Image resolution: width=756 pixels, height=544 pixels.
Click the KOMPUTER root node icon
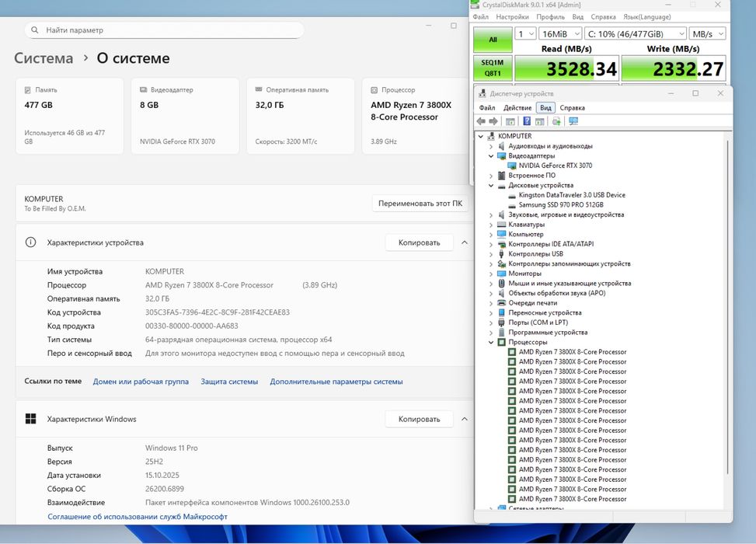(x=491, y=136)
